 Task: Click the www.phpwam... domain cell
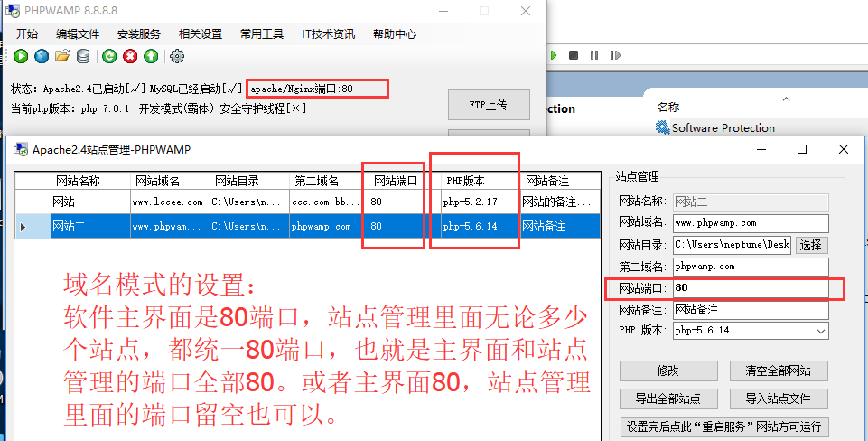pyautogui.click(x=171, y=227)
